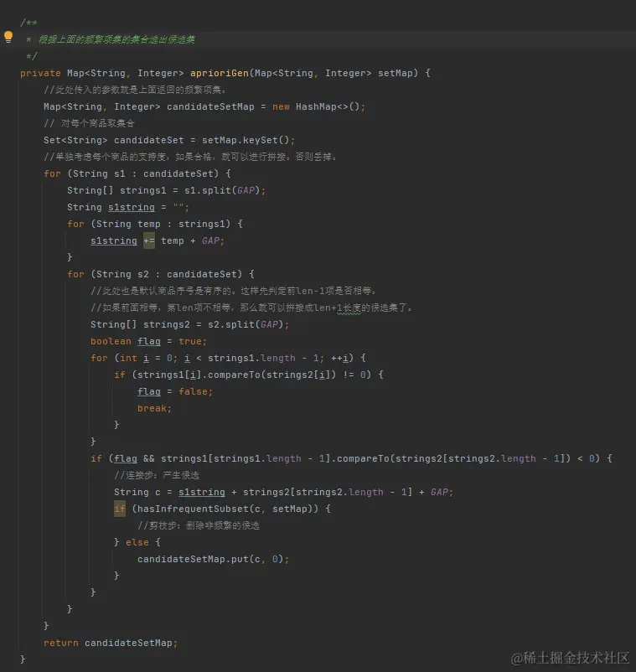Click 'String c = s1string' declaration
The width and height of the screenshot is (636, 672).
169,492
